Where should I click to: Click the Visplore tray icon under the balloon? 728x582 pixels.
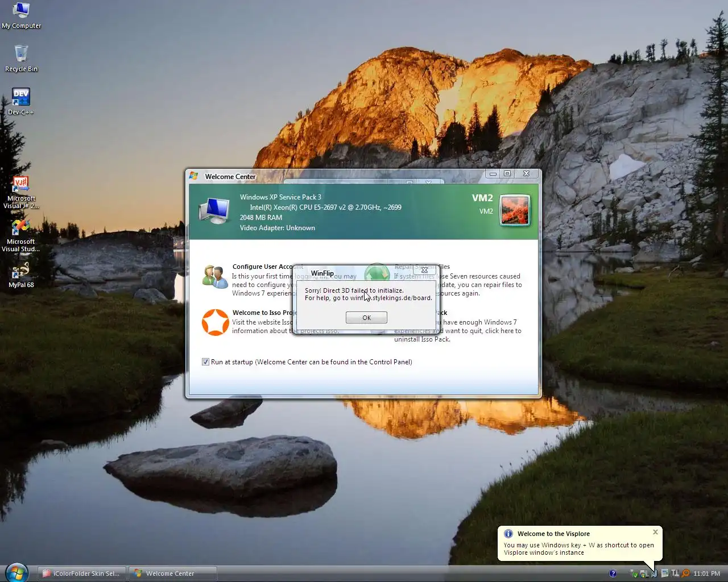(654, 573)
